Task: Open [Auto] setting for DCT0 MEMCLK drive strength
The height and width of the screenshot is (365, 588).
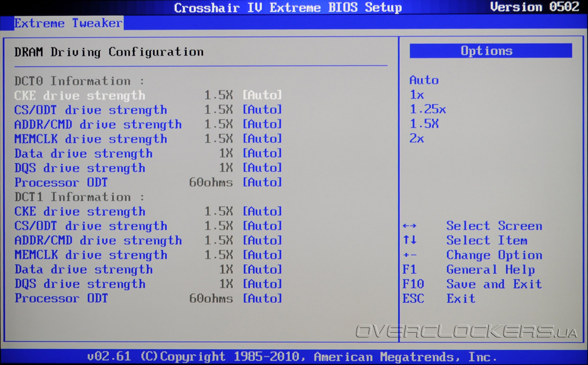Action: pos(262,139)
